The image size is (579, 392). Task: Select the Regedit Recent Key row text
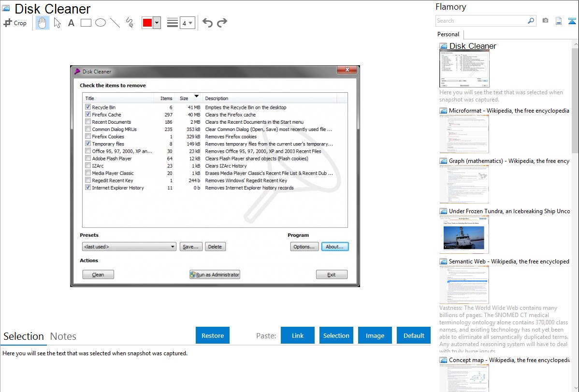tap(112, 180)
